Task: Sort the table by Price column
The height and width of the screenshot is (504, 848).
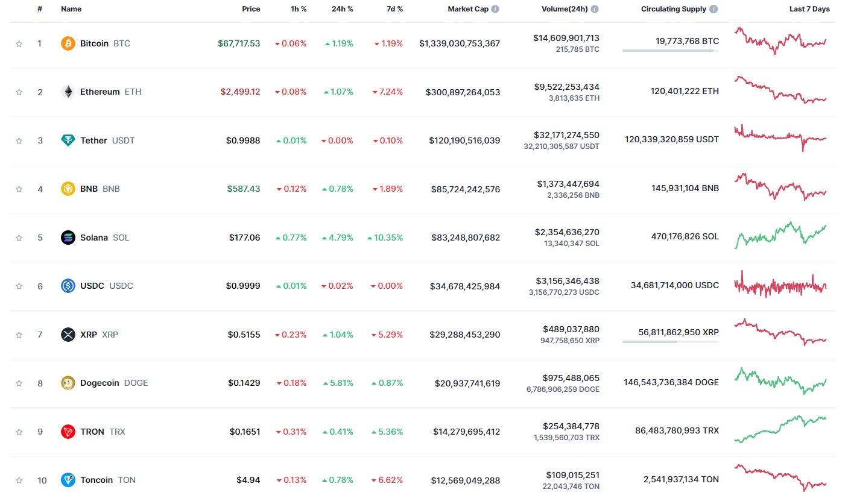Action: (x=252, y=9)
